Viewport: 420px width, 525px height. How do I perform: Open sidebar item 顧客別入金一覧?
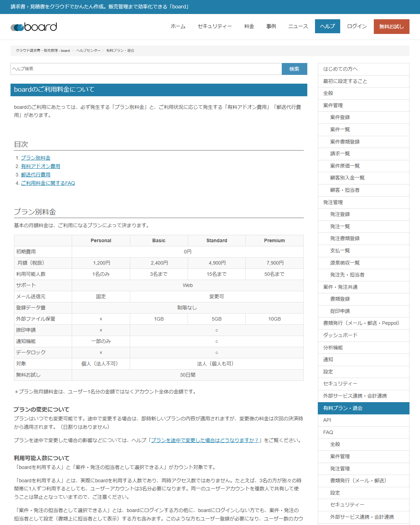click(363, 178)
